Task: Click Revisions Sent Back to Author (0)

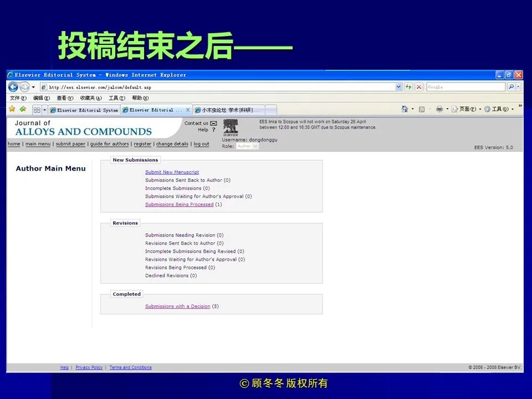Action: coord(184,243)
